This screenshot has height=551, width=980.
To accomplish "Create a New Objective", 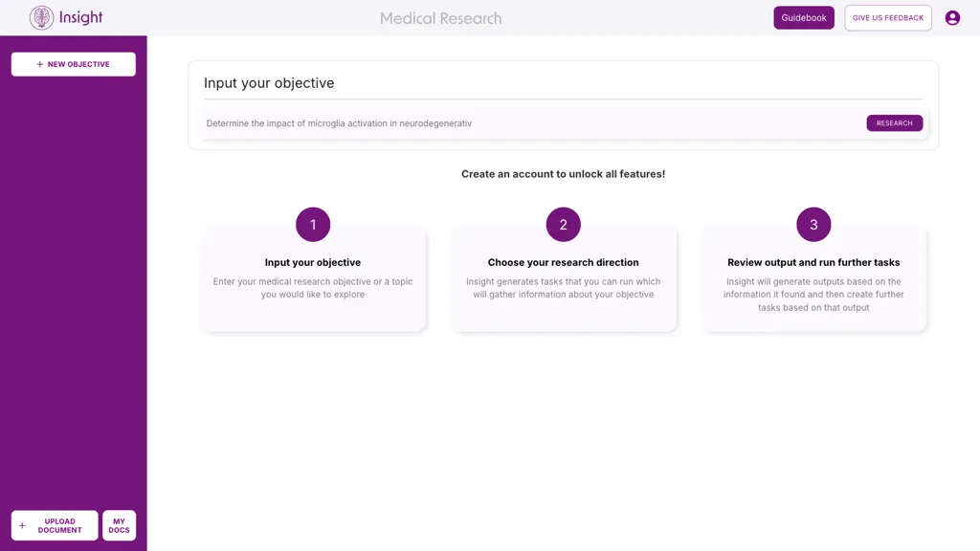I will pyautogui.click(x=73, y=63).
